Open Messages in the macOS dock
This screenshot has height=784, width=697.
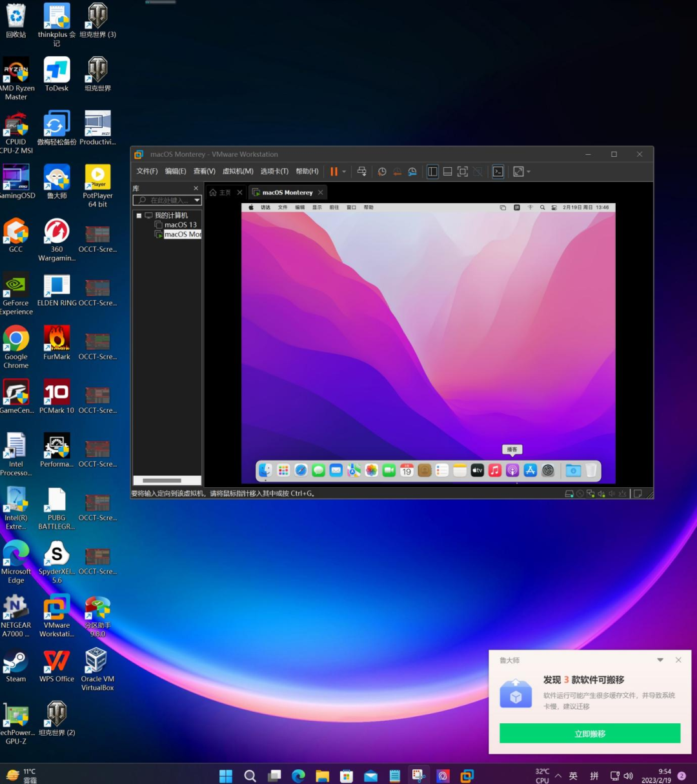pyautogui.click(x=318, y=470)
